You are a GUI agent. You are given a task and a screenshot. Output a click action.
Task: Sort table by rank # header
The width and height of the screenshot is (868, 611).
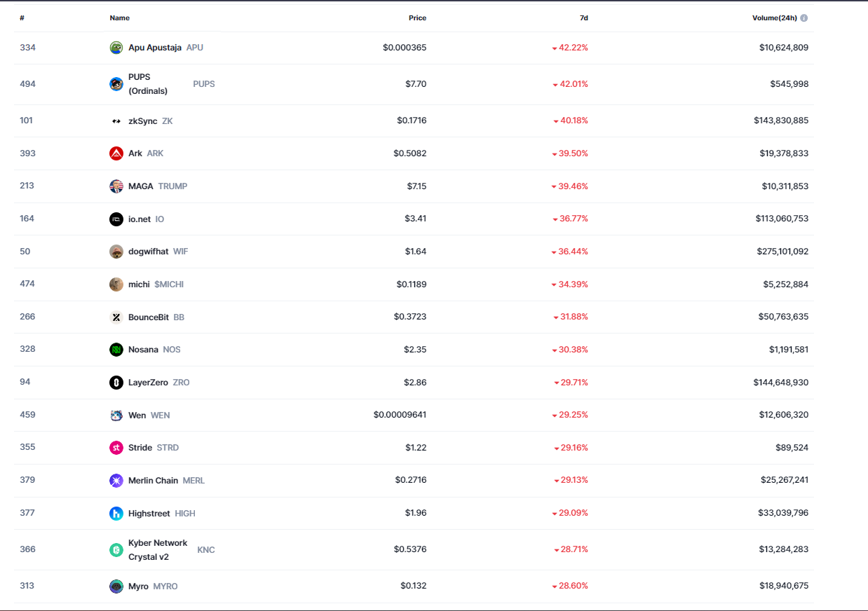click(x=22, y=18)
